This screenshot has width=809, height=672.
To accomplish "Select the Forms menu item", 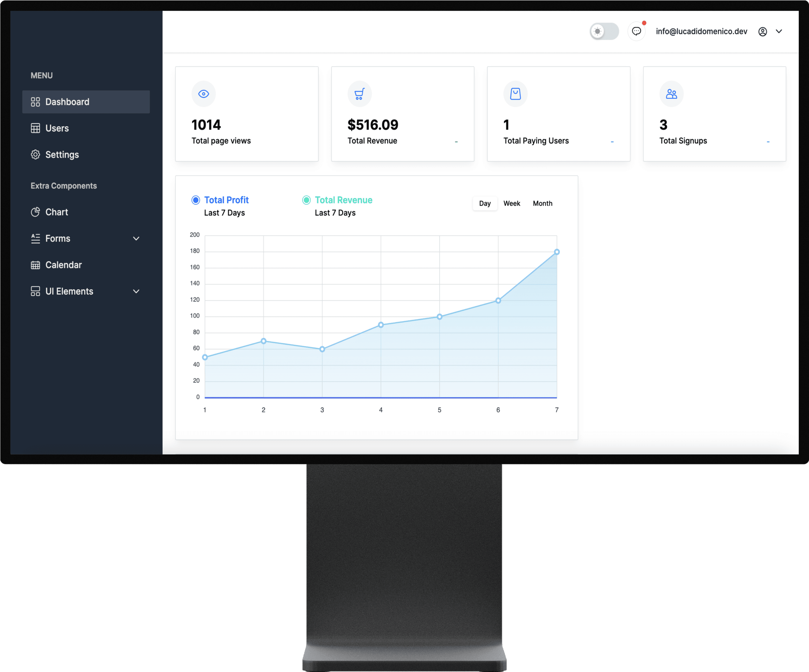I will [x=86, y=238].
